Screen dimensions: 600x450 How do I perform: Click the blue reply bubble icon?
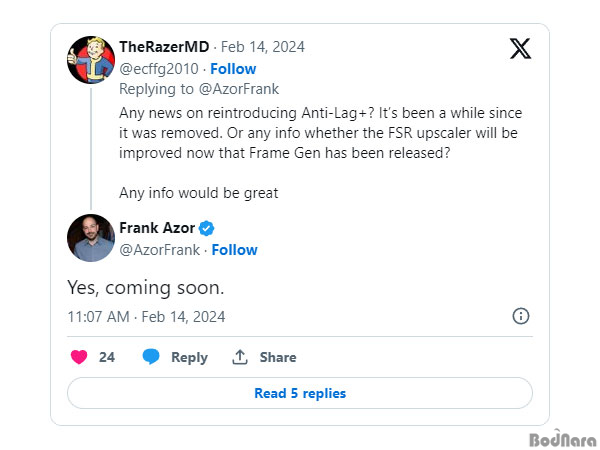151,357
